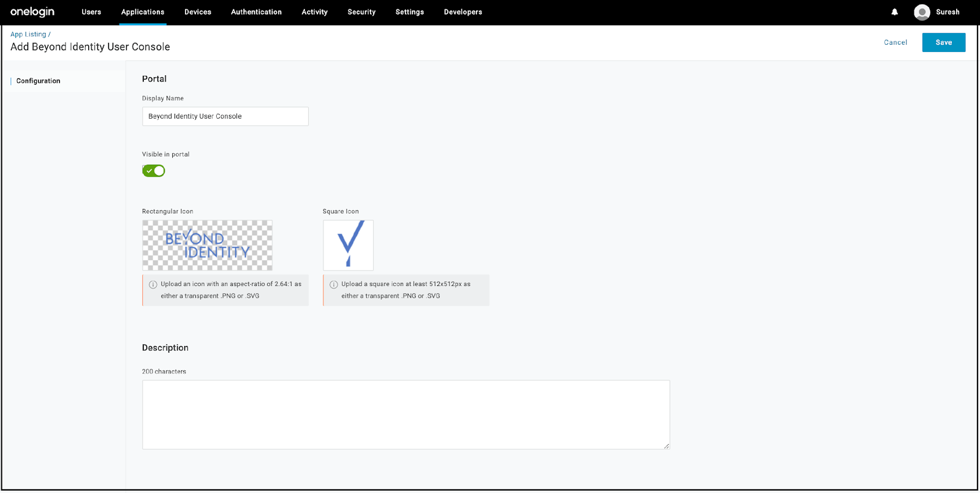The height and width of the screenshot is (493, 980).
Task: Open the Devices menu
Action: pyautogui.click(x=198, y=12)
